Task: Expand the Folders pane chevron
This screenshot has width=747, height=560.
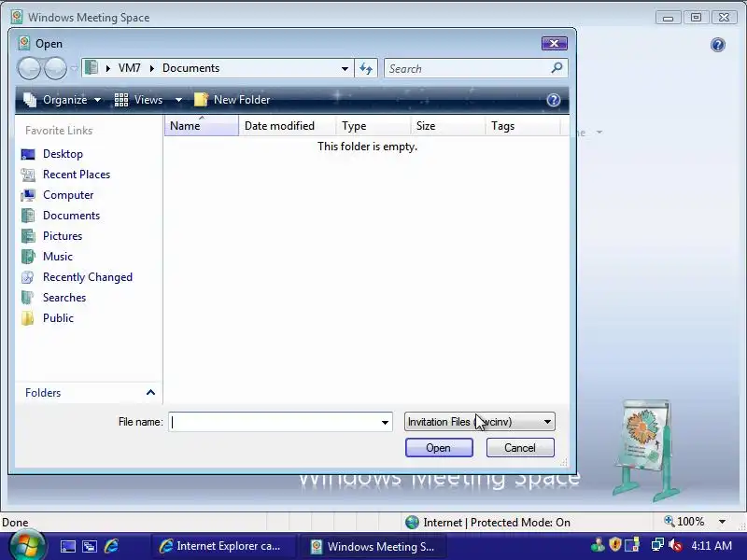Action: point(150,392)
